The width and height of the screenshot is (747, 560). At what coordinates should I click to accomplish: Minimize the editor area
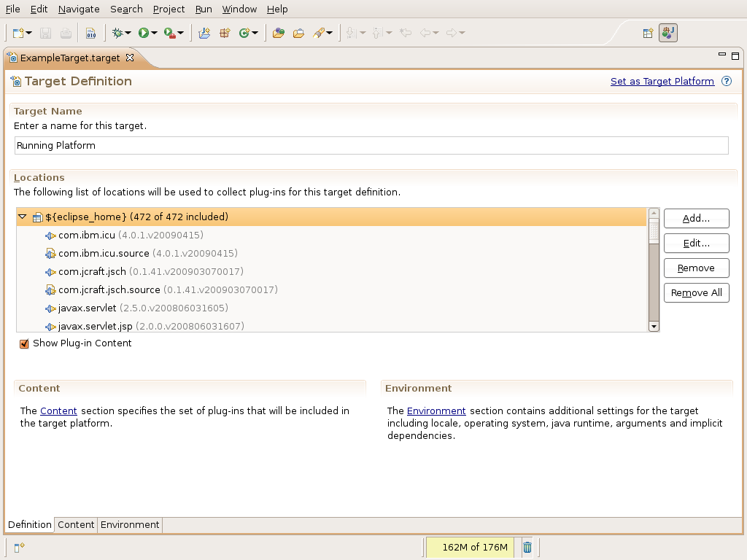click(x=721, y=55)
